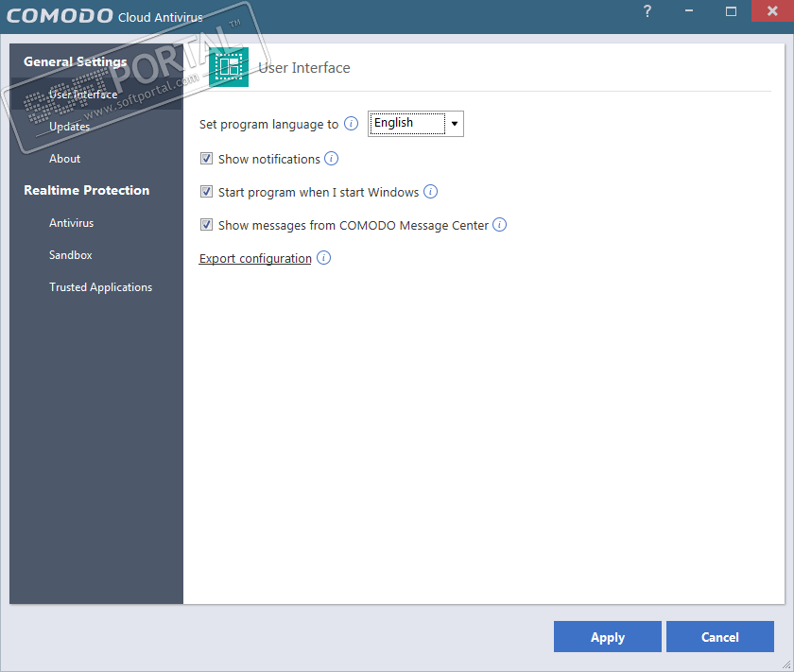The image size is (794, 672).
Task: Disable Show messages from COMODO Message Center
Action: click(x=206, y=224)
